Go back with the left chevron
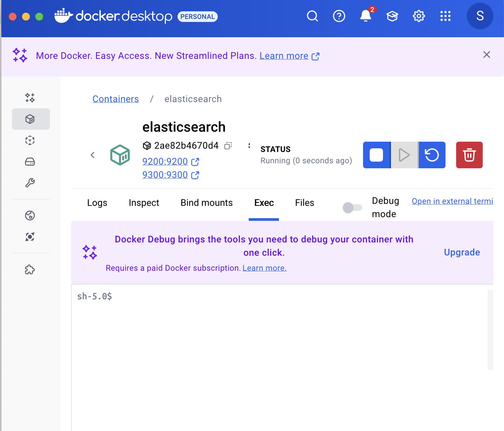504x431 pixels. pyautogui.click(x=93, y=155)
